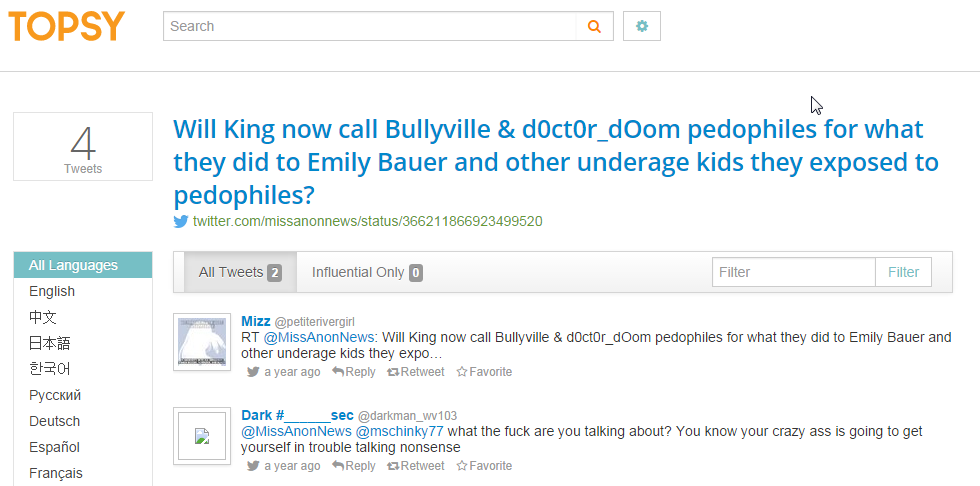Click the Filter button
This screenshot has height=486, width=980.
coord(903,272)
